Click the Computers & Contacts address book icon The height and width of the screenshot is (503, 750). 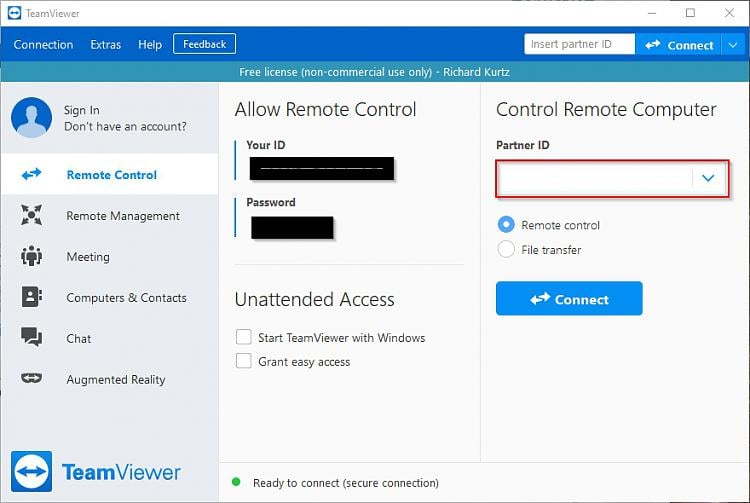[x=32, y=297]
